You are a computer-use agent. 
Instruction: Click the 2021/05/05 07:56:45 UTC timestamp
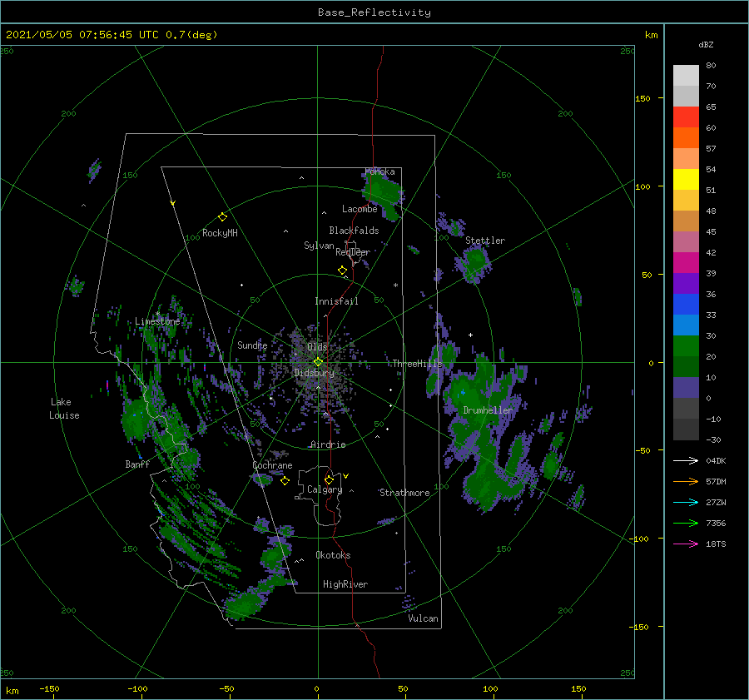click(x=112, y=35)
